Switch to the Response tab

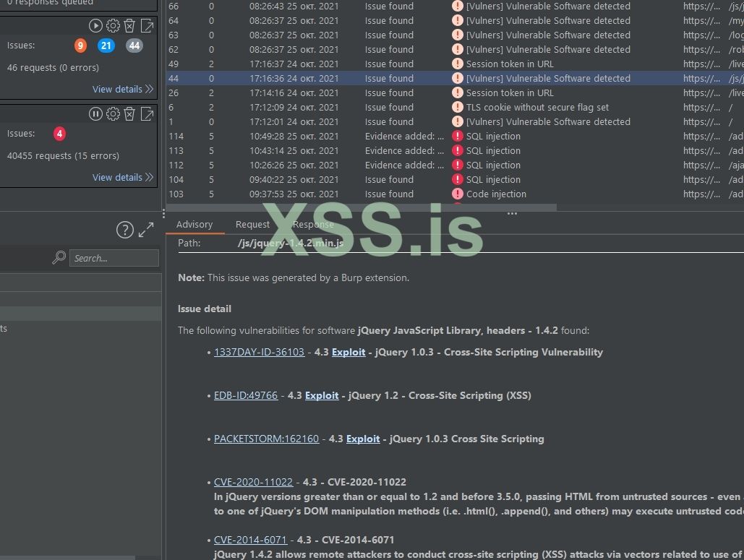(x=313, y=224)
